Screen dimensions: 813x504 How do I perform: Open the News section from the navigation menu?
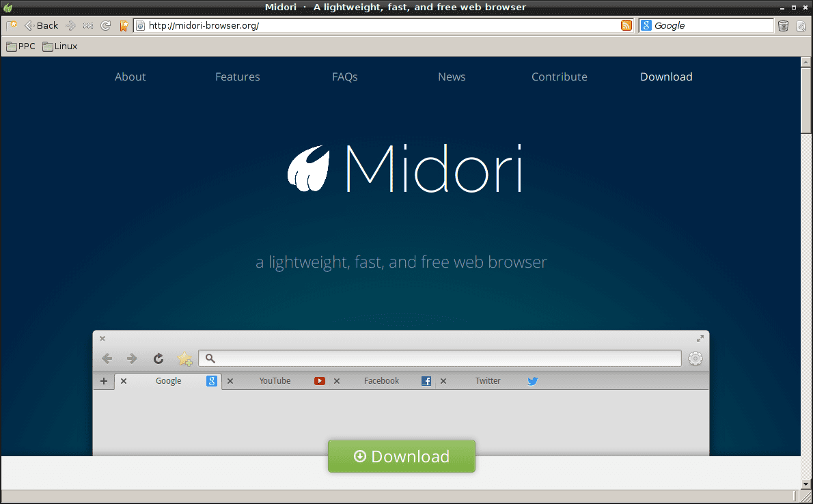pyautogui.click(x=452, y=76)
